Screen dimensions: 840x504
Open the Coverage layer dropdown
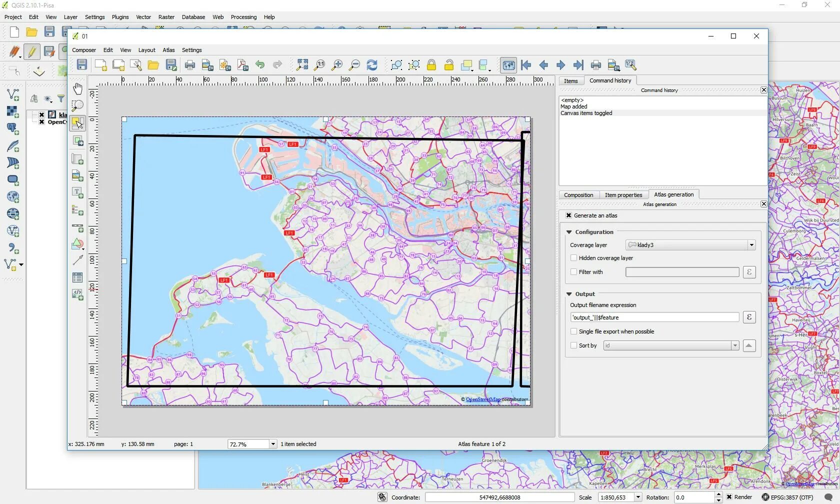coord(751,245)
